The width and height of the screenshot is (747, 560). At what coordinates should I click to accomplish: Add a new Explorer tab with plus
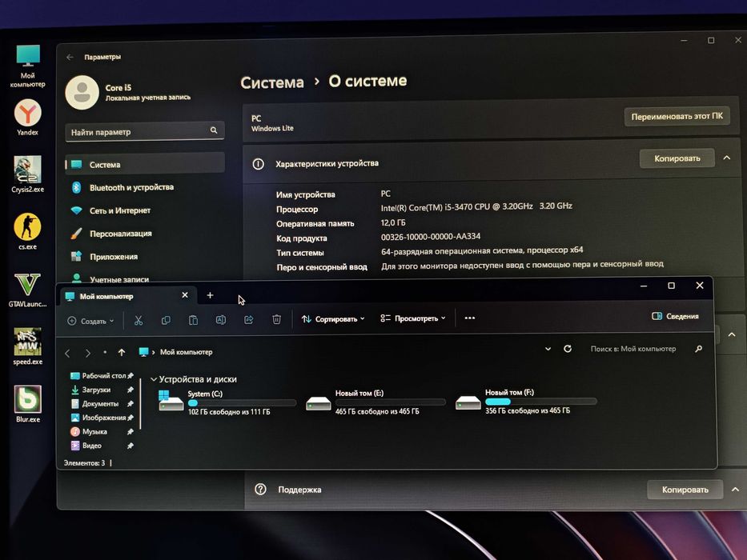click(210, 295)
